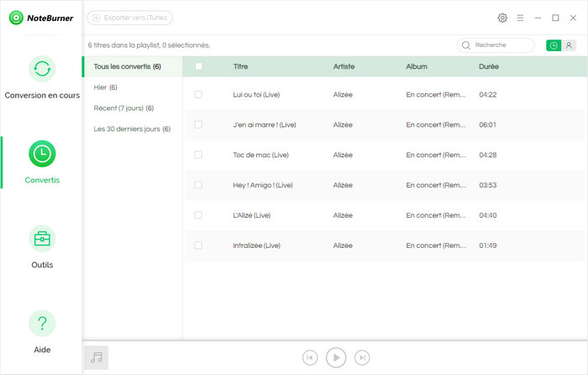Viewport: 588px width, 375px height.
Task: Play previous track
Action: tap(310, 357)
